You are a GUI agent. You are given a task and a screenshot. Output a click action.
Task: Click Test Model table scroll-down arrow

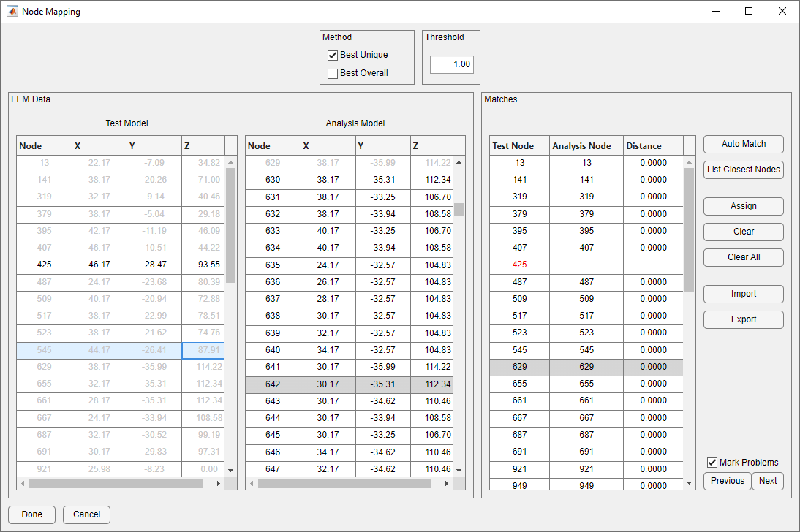coord(230,471)
